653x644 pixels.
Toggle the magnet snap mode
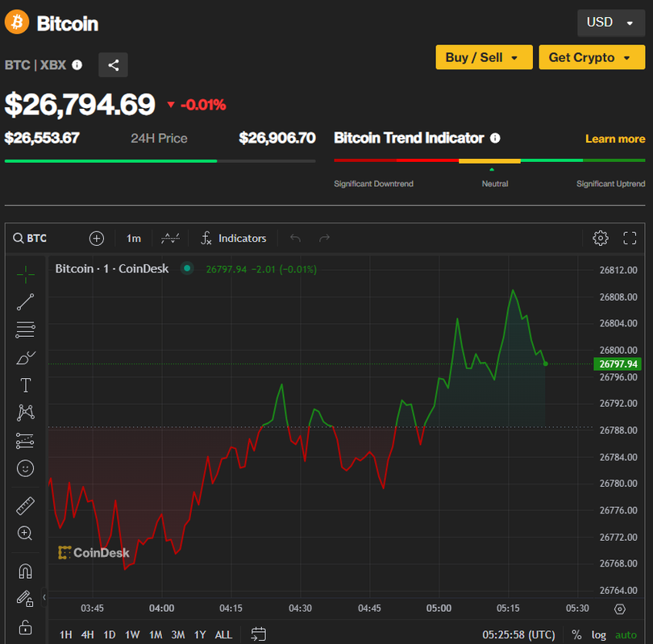(26, 571)
